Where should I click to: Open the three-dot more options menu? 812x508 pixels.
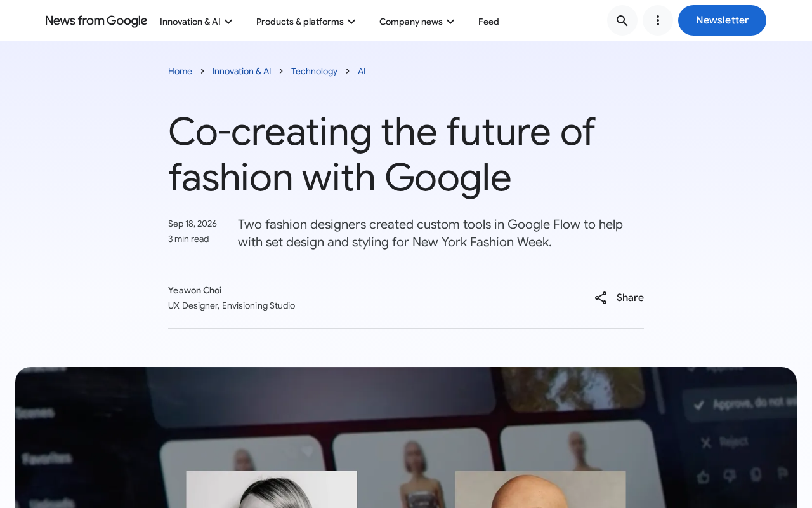(x=658, y=20)
